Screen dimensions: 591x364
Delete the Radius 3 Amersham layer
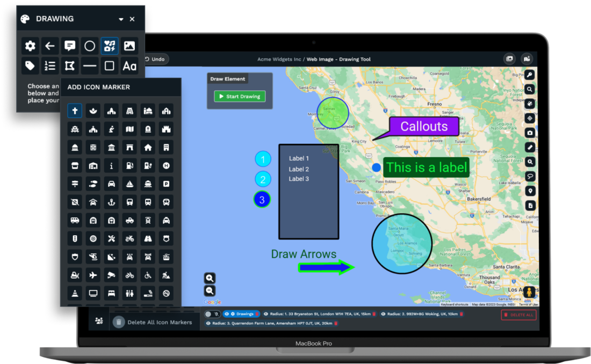pyautogui.click(x=336, y=323)
